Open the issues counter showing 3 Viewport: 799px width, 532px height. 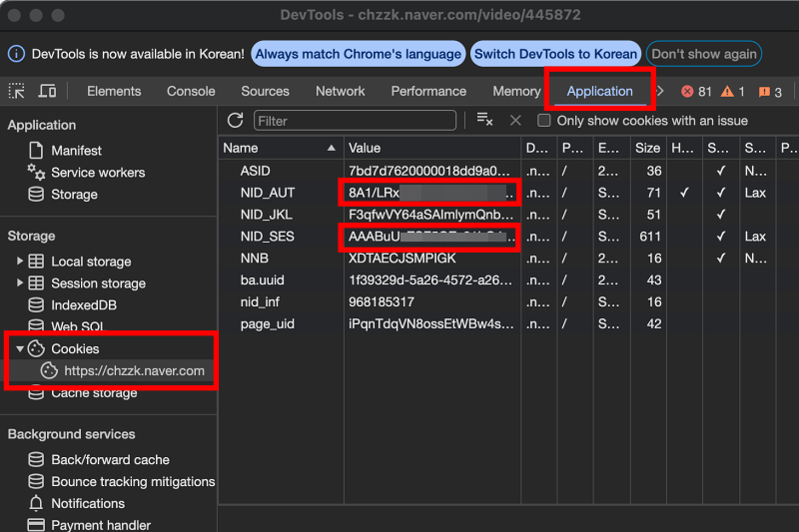(770, 92)
